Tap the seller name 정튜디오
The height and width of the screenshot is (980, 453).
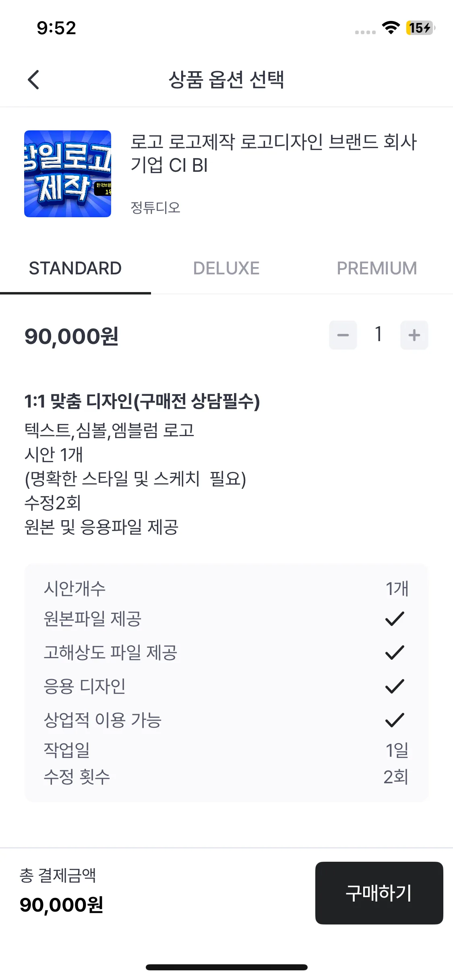click(x=155, y=208)
